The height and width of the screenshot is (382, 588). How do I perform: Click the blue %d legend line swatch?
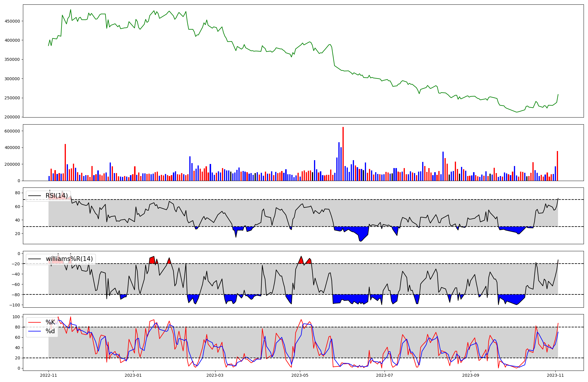(x=34, y=331)
